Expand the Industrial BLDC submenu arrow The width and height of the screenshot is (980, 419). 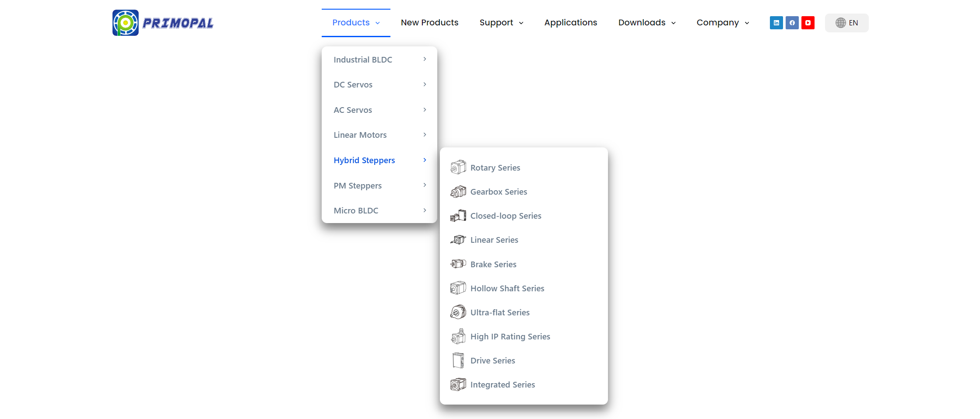tap(425, 59)
